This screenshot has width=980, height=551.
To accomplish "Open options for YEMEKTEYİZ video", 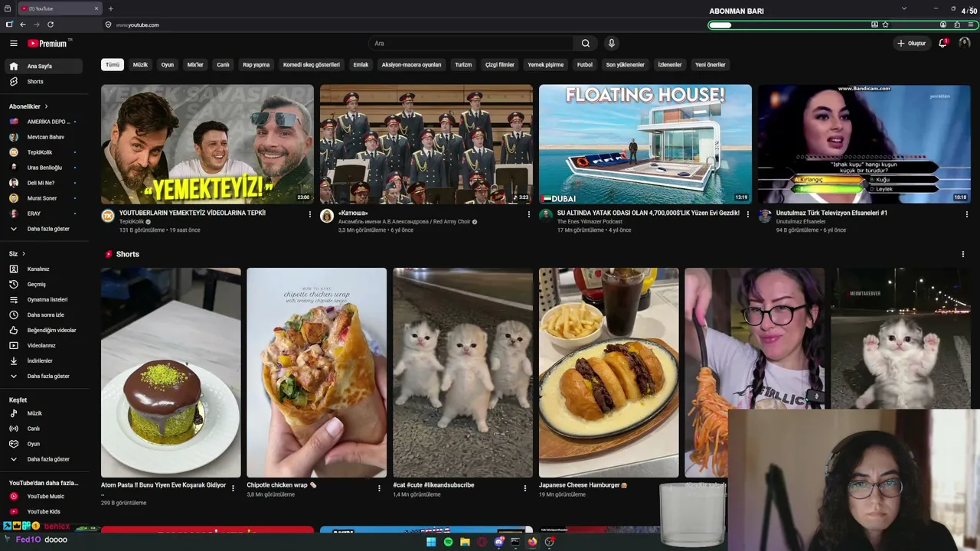I will tap(310, 214).
